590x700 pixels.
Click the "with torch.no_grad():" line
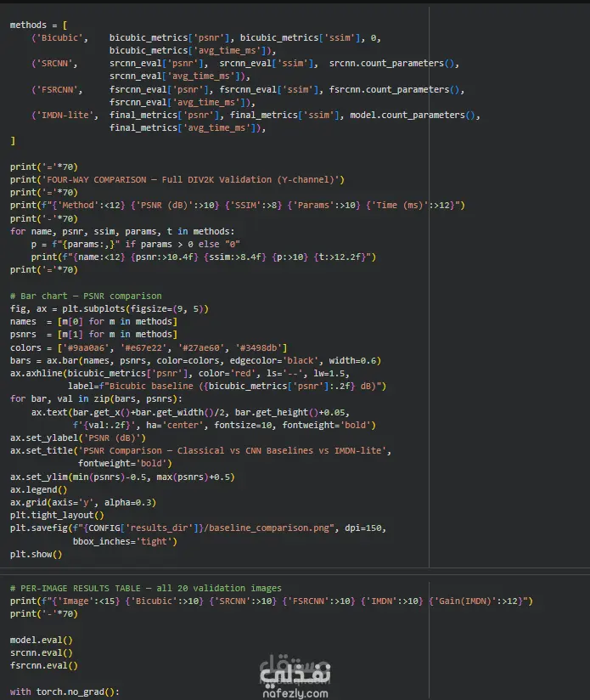click(x=65, y=692)
